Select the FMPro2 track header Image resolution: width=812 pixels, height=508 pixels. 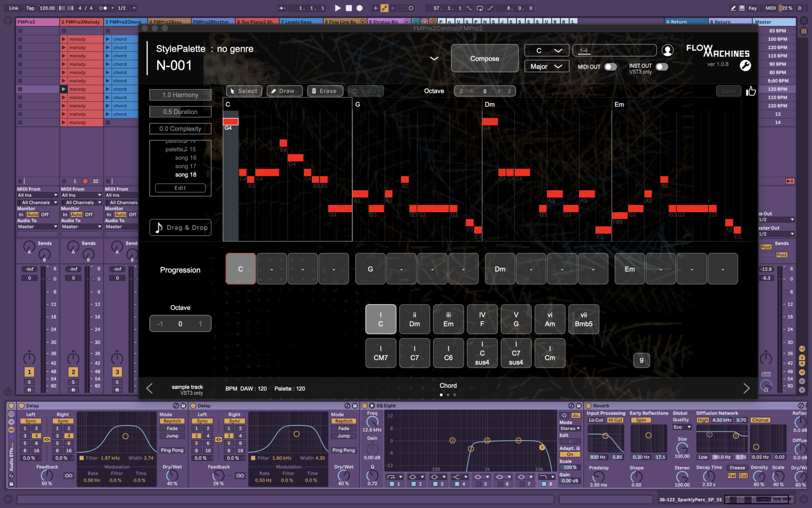[38, 22]
